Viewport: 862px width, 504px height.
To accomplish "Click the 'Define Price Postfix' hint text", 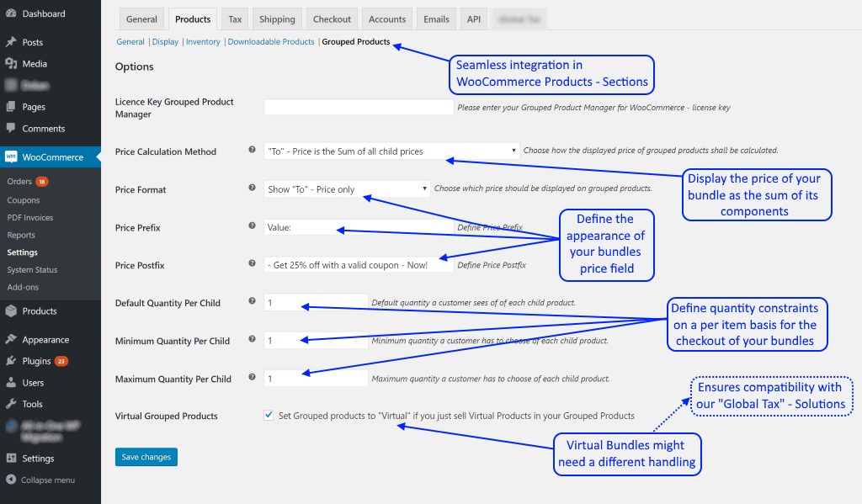I will pos(492,265).
